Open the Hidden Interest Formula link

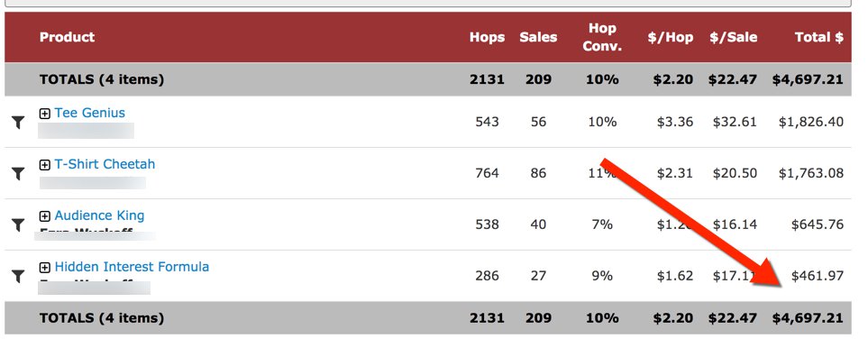pos(132,267)
